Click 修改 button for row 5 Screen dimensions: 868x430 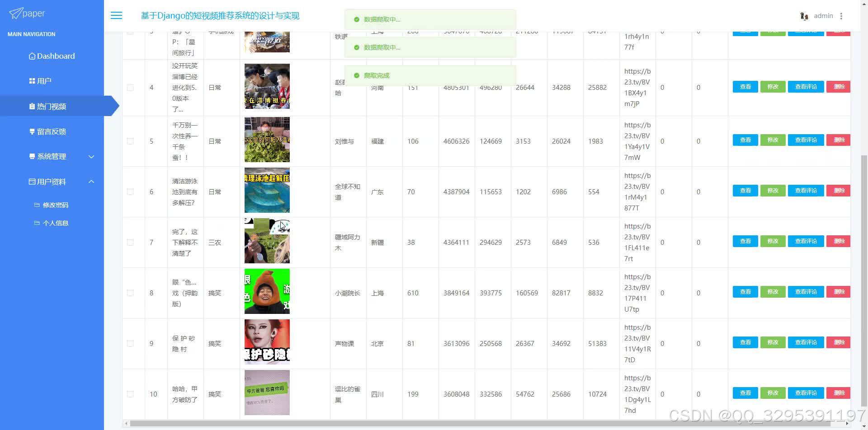tap(773, 140)
